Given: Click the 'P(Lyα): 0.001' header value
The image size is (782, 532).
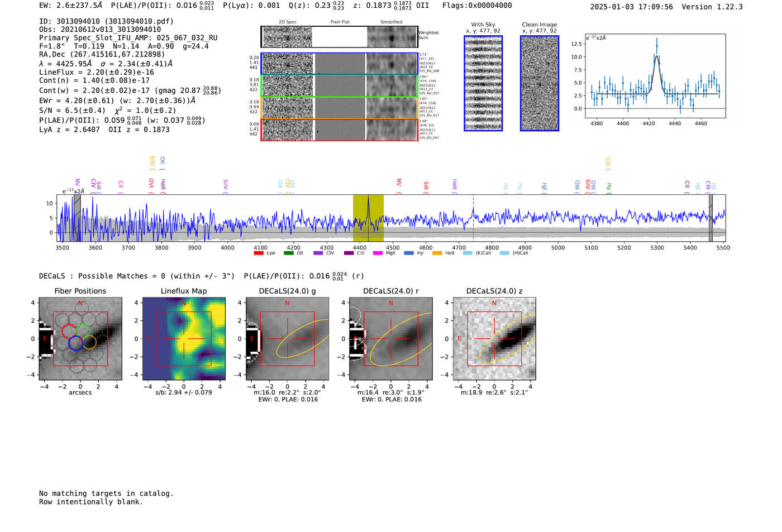Looking at the screenshot, I should tap(251, 6).
